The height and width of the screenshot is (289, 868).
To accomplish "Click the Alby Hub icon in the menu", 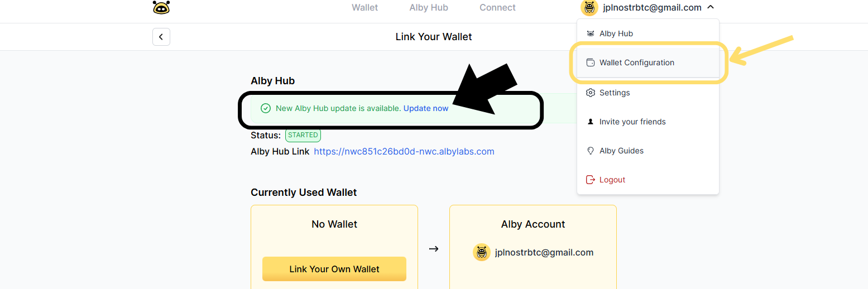I will [590, 33].
